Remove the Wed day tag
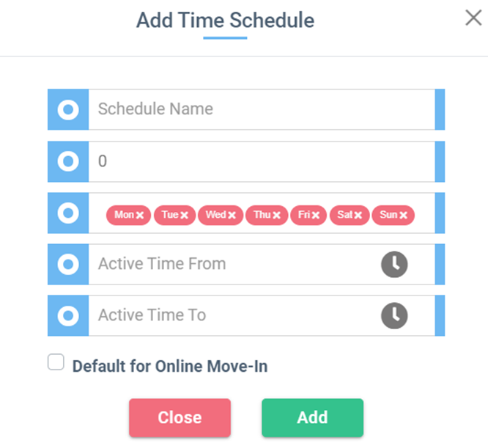 (232, 215)
